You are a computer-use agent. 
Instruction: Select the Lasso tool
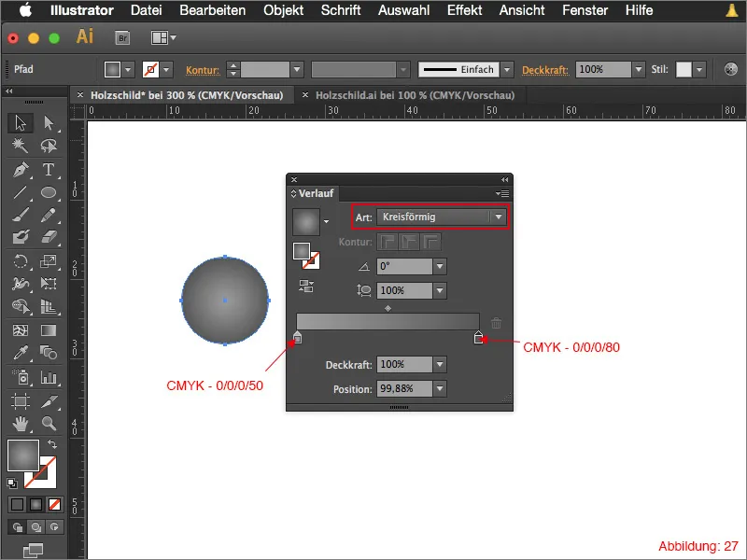coord(49,146)
